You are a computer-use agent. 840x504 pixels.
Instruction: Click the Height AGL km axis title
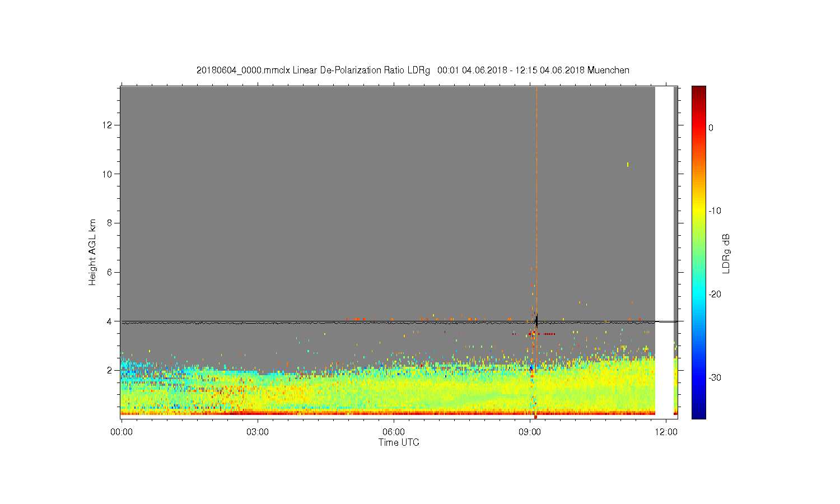[92, 252]
